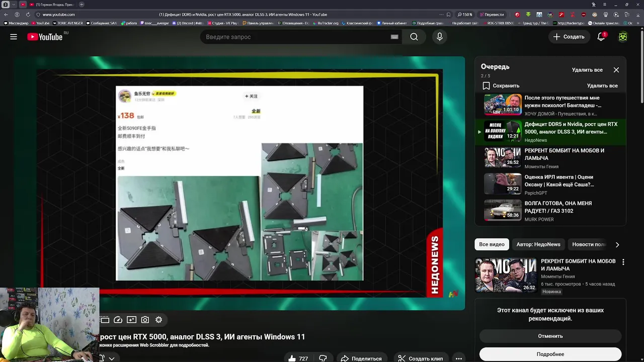Open the ROG STRIX B650E bookmark
The image size is (644, 362).
pyautogui.click(x=498, y=23)
